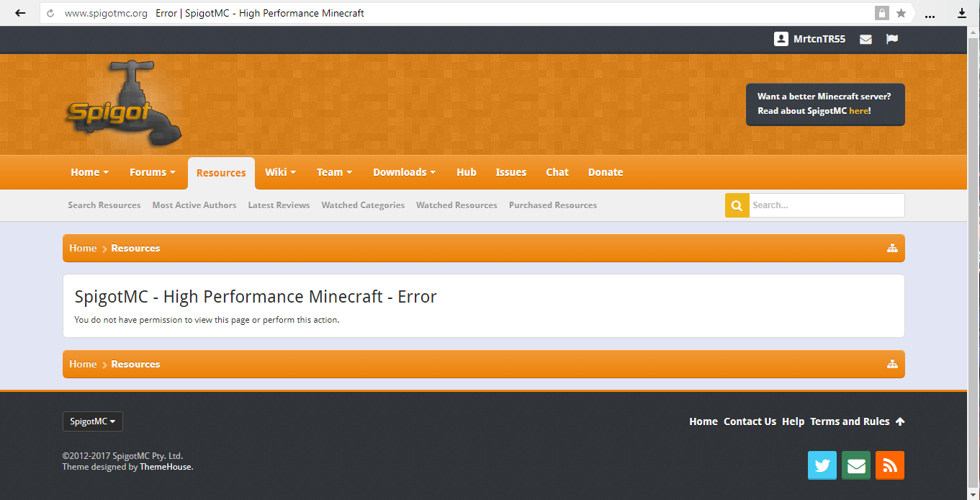Open the Hub navigation item

click(467, 172)
